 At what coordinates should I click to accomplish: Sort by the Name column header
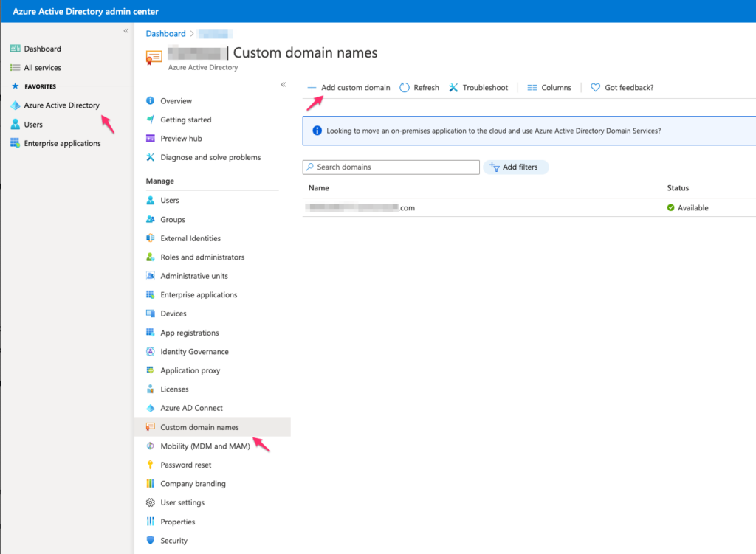319,188
